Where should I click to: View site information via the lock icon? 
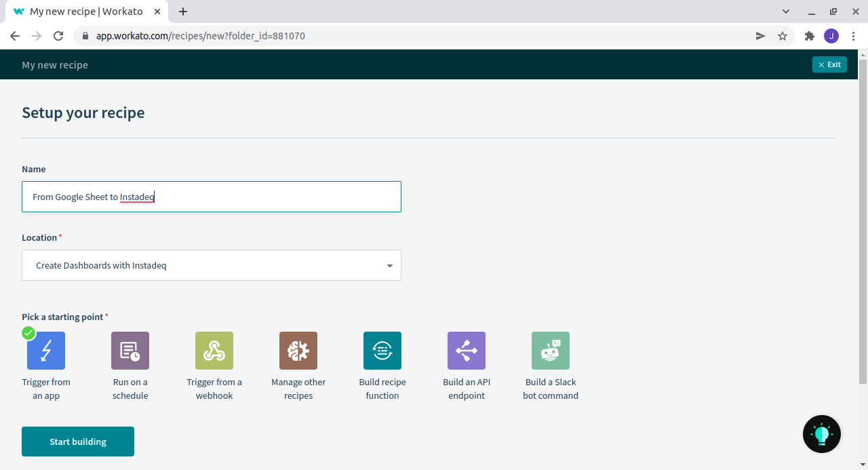coord(85,36)
